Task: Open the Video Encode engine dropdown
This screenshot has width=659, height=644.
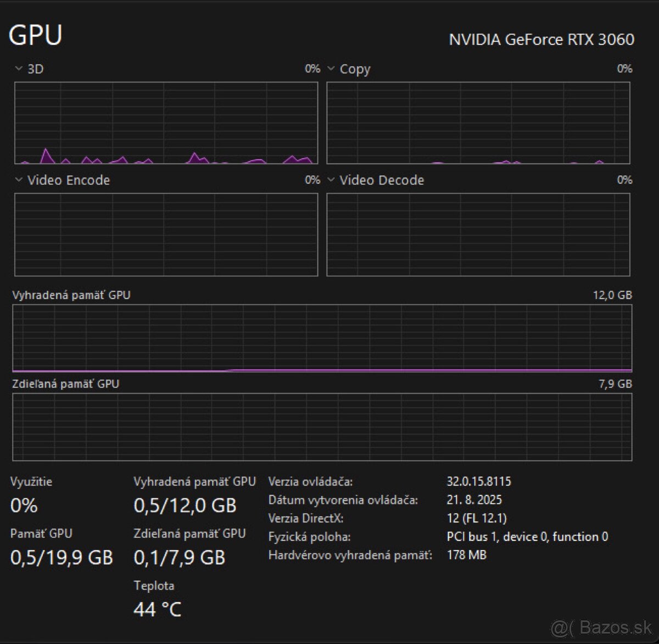Action: (19, 180)
